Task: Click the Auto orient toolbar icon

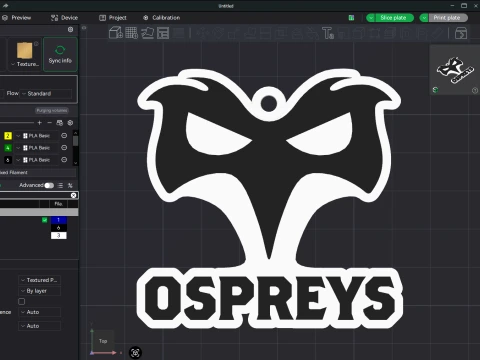Action: (x=147, y=33)
